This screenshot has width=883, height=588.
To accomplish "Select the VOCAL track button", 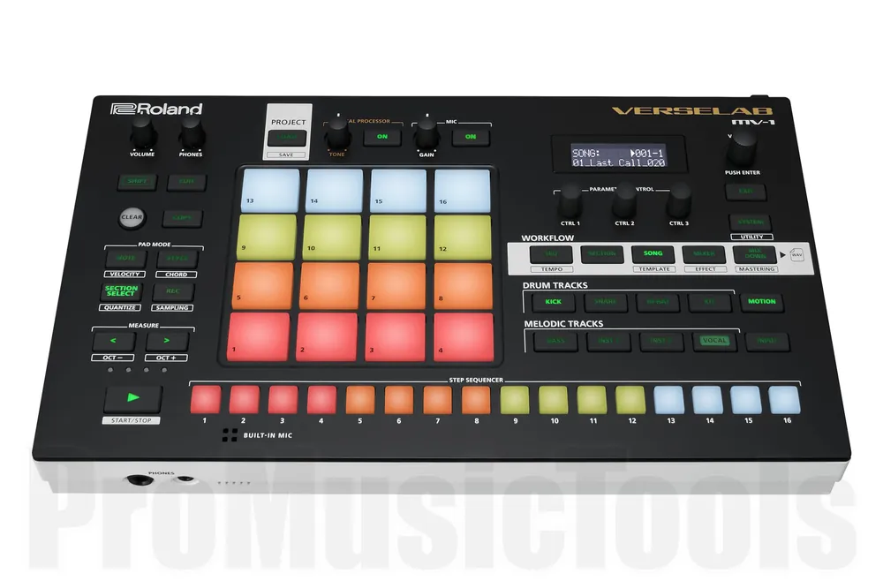I will click(714, 342).
